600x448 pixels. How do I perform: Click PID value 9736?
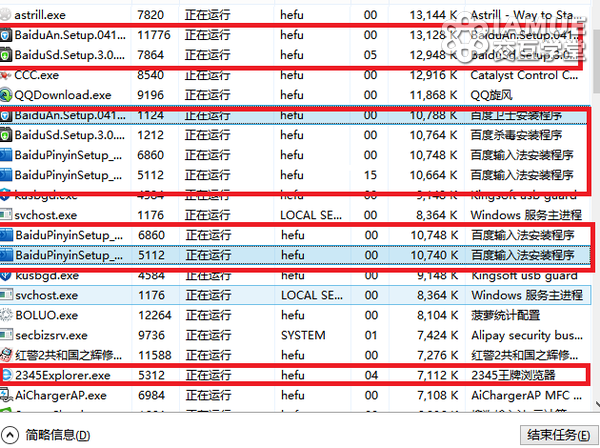(x=151, y=335)
